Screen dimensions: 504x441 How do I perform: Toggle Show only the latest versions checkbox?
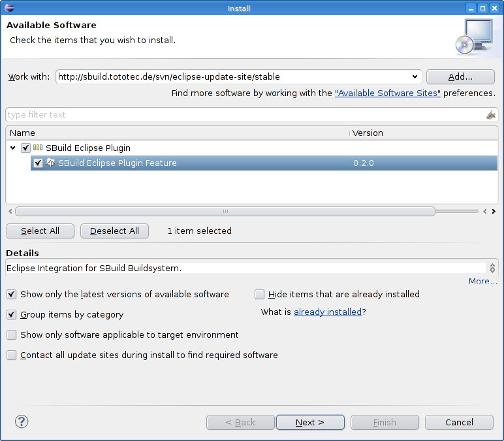(x=12, y=294)
